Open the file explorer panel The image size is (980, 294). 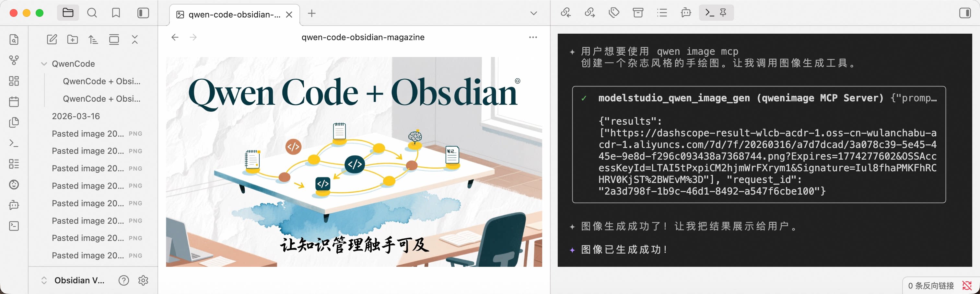[x=68, y=13]
